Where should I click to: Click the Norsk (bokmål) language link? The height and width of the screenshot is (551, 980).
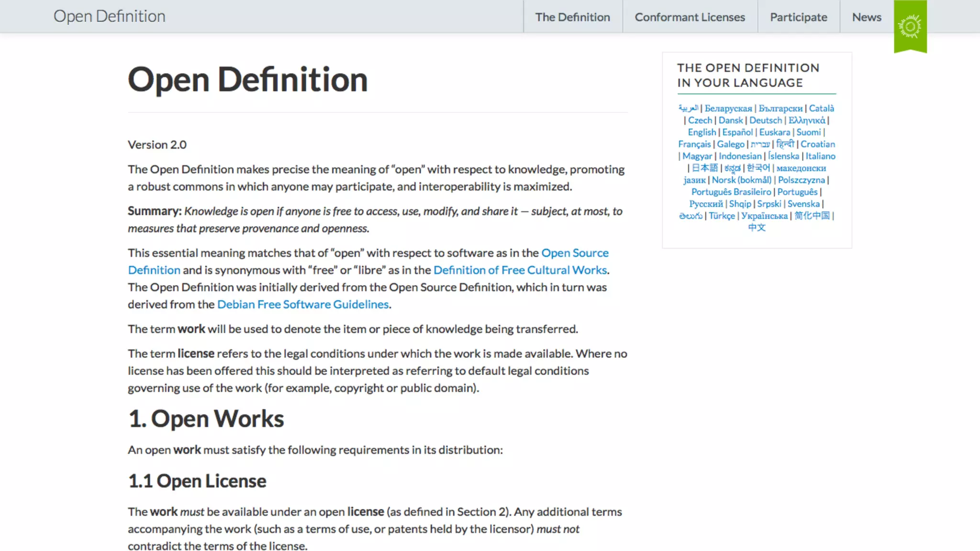click(x=741, y=180)
